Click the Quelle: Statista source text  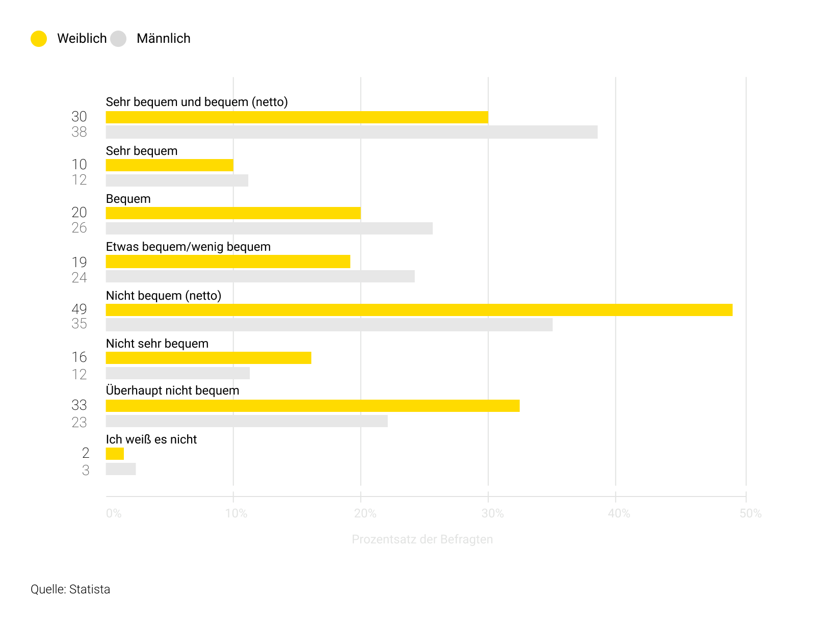tap(70, 589)
